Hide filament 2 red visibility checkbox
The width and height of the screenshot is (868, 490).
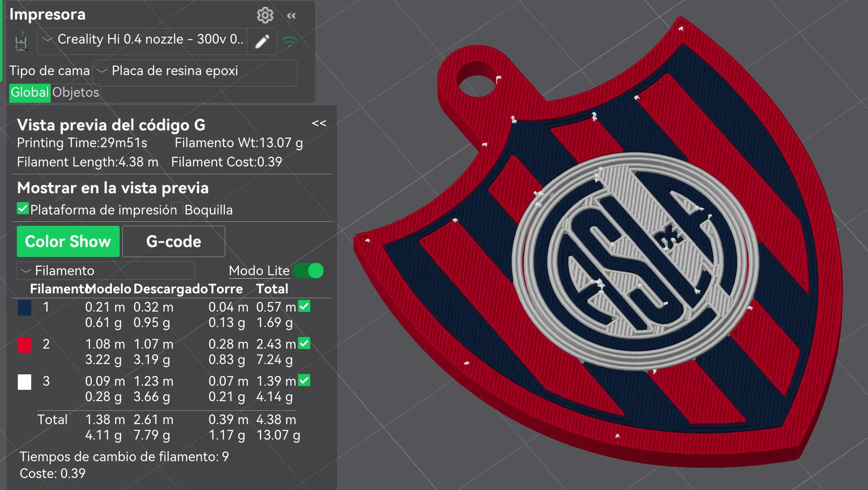[304, 343]
